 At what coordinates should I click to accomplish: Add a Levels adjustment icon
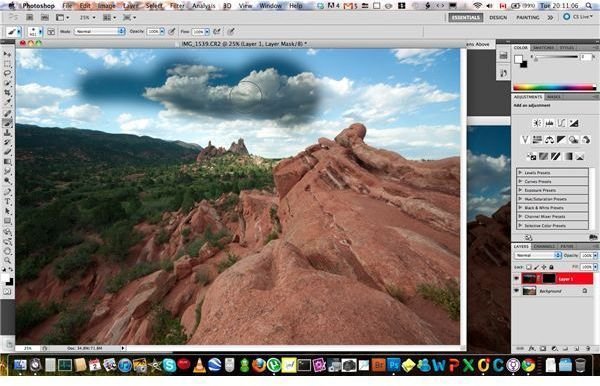[x=549, y=123]
